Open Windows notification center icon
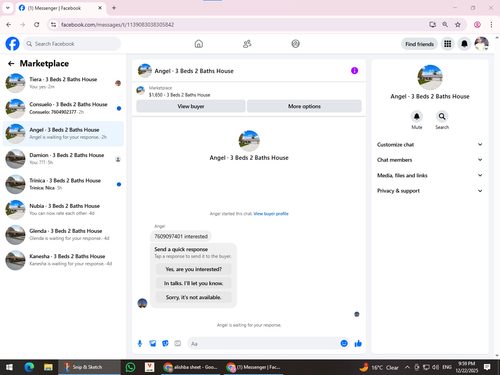 coord(487,367)
